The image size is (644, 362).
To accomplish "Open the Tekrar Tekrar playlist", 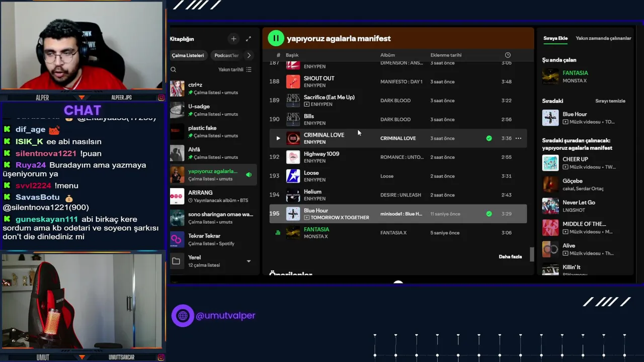I will coord(213,239).
